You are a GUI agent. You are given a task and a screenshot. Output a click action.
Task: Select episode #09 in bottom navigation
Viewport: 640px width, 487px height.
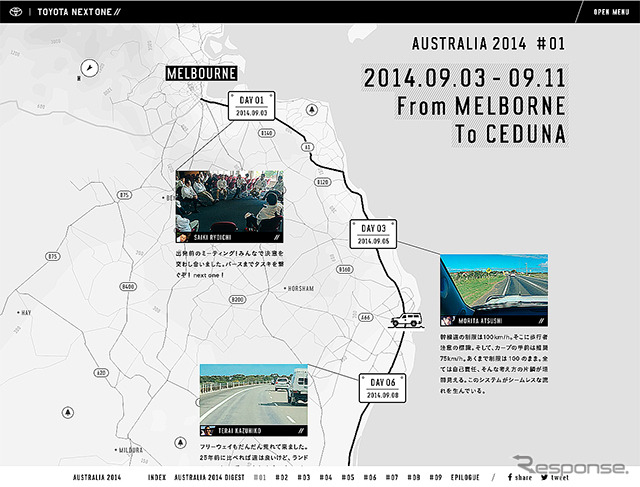(436, 477)
